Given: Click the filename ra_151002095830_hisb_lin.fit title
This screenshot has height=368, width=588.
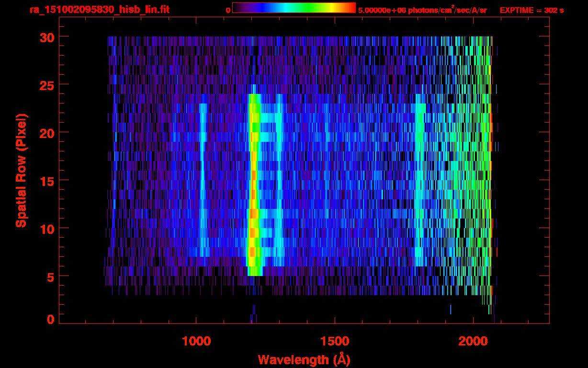Looking at the screenshot, I should [99, 10].
